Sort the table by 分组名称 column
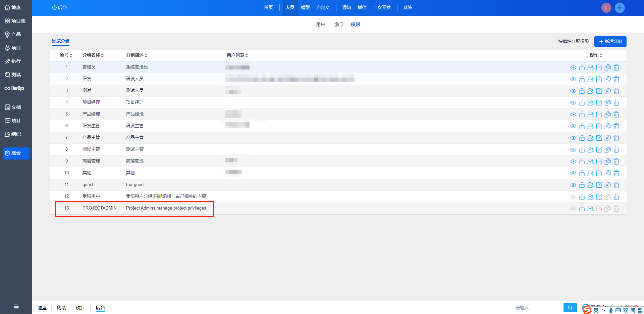Viewport: 644px width, 314px height. coord(93,55)
